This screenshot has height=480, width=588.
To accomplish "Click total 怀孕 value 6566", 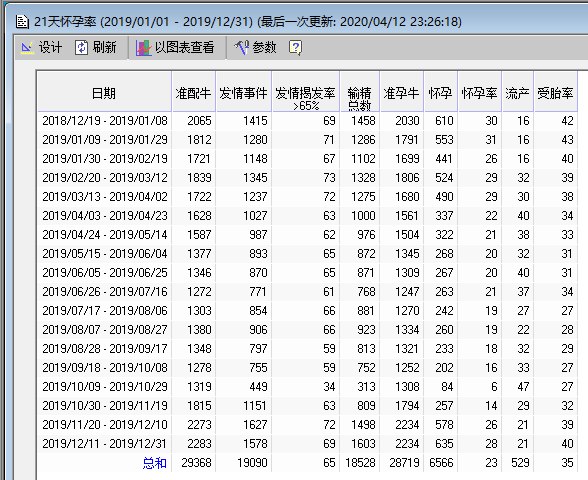I will coord(441,463).
